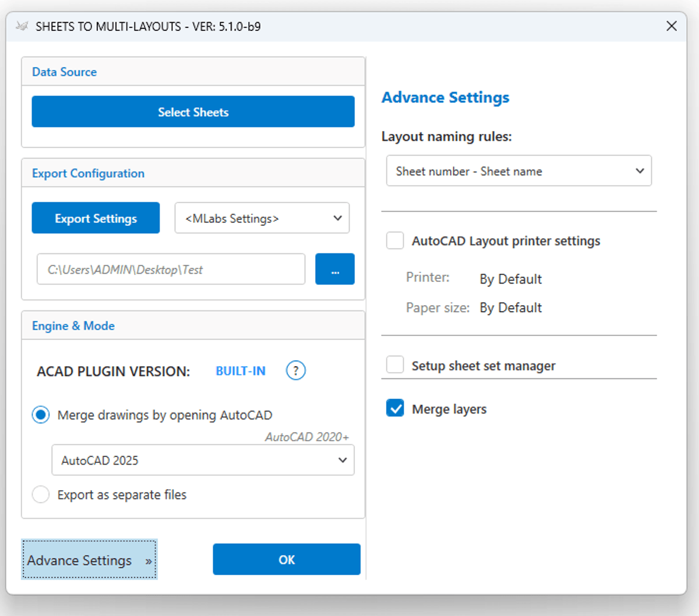Open the Layout naming rules dropdown
The image size is (699, 616).
(518, 171)
